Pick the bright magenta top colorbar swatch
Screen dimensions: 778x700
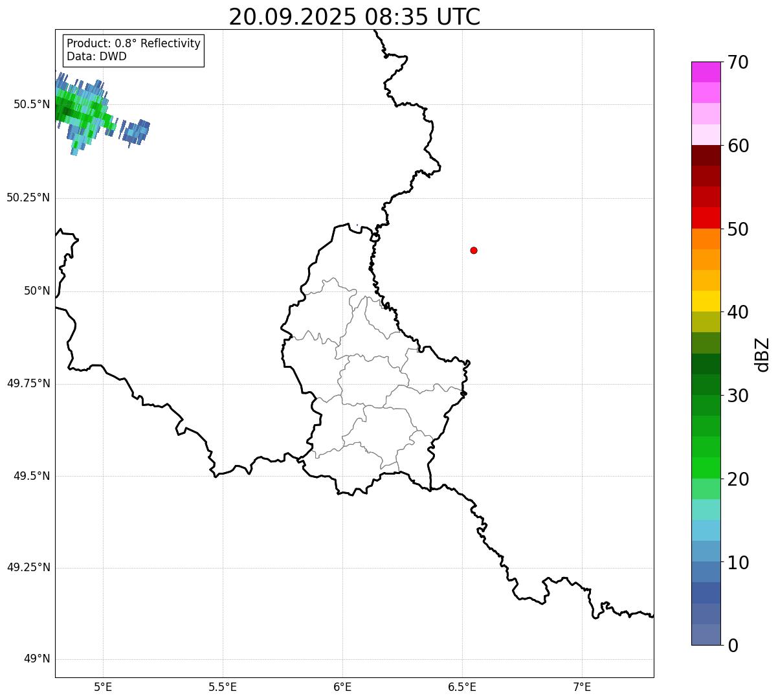(x=706, y=72)
